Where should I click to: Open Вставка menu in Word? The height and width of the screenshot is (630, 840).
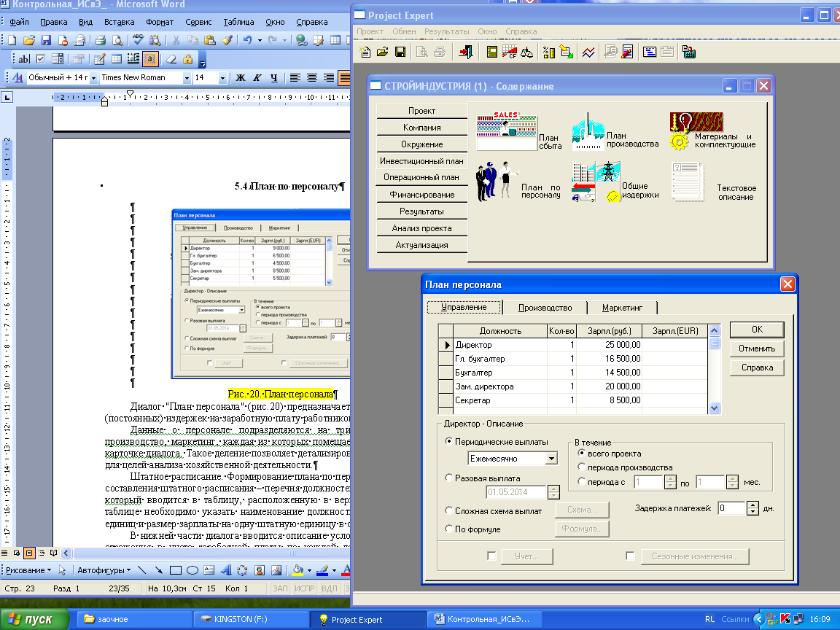click(x=119, y=22)
